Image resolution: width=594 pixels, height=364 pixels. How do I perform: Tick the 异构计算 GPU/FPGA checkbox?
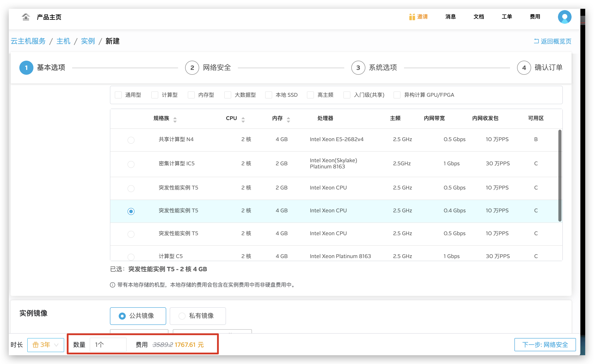click(x=397, y=95)
